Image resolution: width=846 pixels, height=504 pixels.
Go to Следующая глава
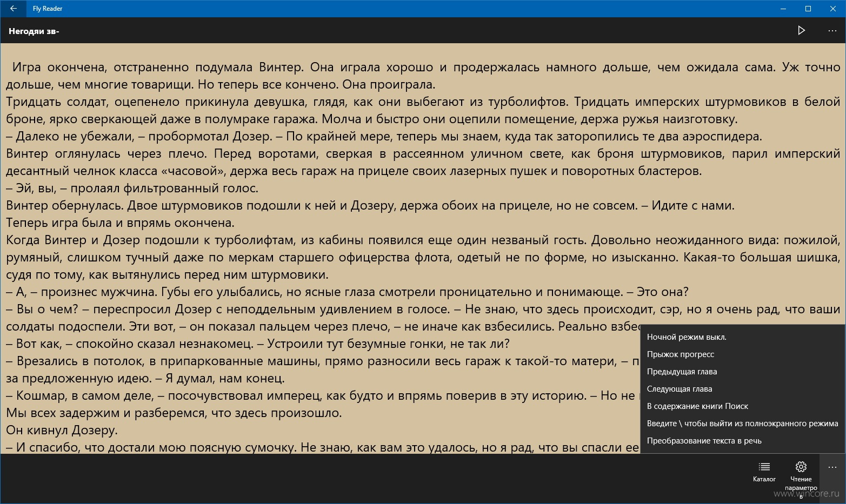[x=742, y=389]
